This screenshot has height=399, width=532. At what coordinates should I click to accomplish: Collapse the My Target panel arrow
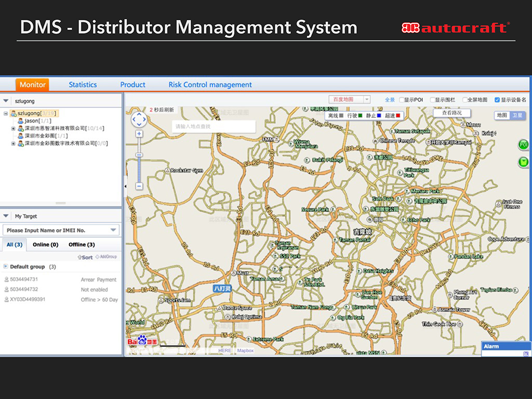tap(6, 216)
